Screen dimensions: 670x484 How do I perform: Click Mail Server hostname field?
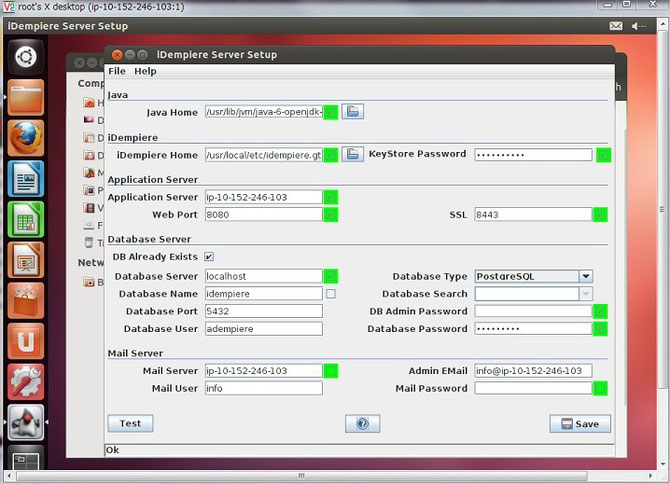pos(264,371)
